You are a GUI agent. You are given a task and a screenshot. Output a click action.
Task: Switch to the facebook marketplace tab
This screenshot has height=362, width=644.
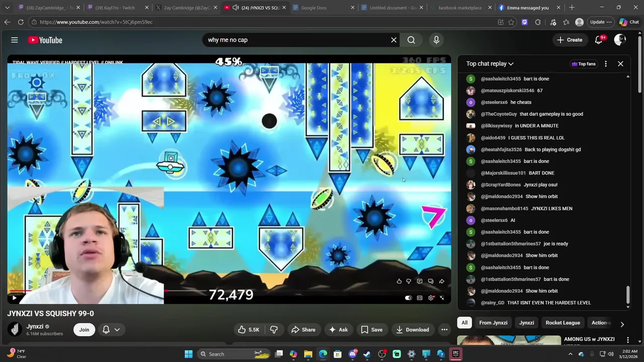[x=460, y=8]
